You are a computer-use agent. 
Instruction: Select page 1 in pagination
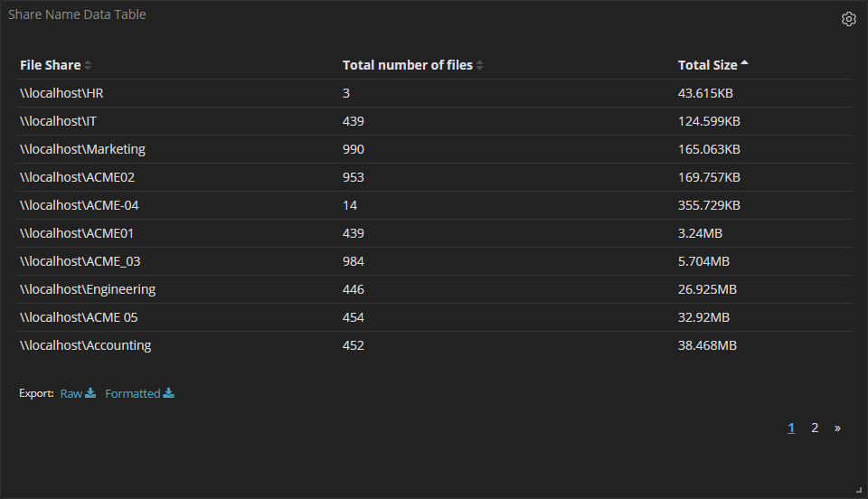[x=791, y=428]
